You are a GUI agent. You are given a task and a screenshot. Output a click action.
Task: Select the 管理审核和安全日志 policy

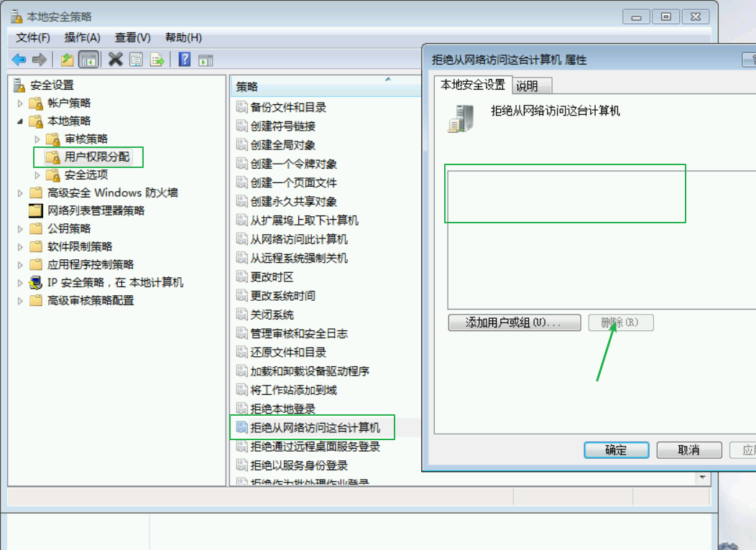299,333
